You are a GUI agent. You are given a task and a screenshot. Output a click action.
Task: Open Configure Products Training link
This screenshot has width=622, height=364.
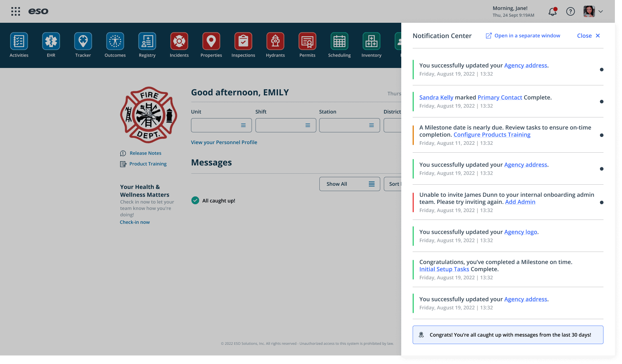click(492, 134)
